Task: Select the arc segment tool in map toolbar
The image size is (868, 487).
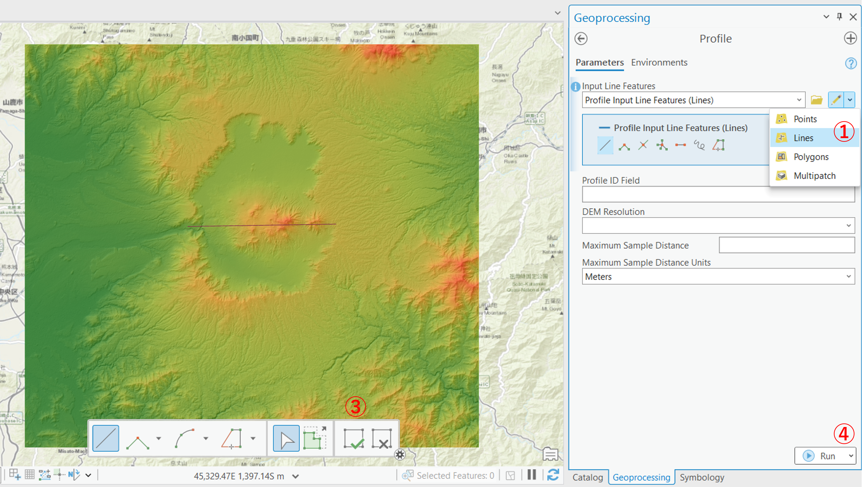Action: (x=185, y=438)
